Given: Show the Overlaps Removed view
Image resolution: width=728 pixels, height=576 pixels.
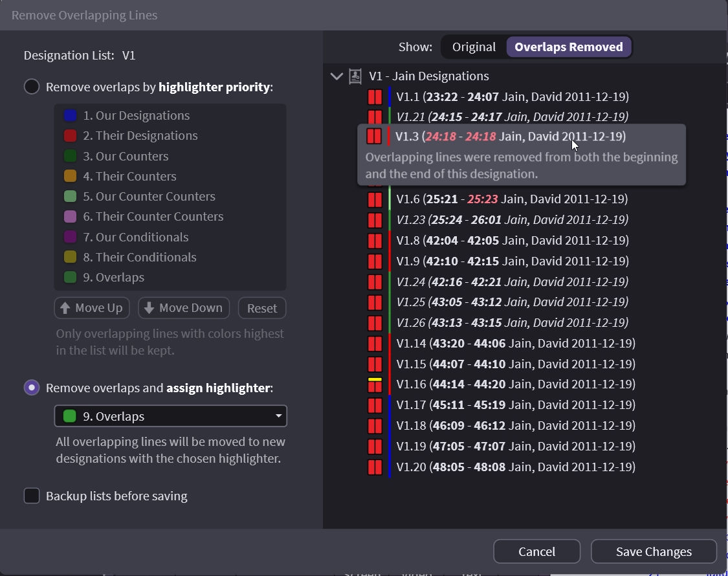Looking at the screenshot, I should 568,47.
